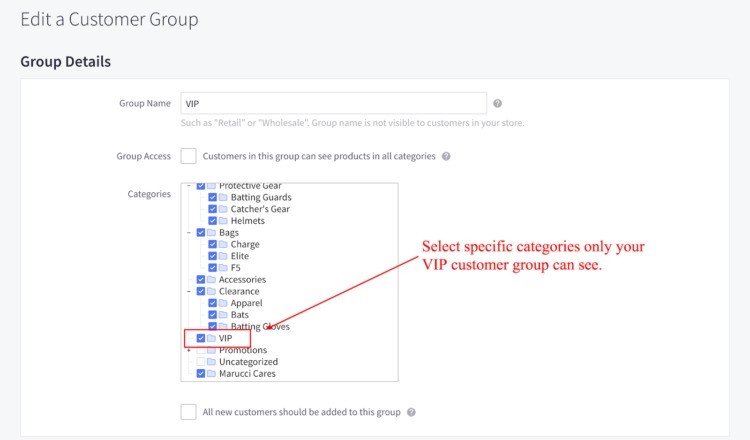Select the Batting Guards tree item
The height and width of the screenshot is (440, 750).
tap(261, 198)
